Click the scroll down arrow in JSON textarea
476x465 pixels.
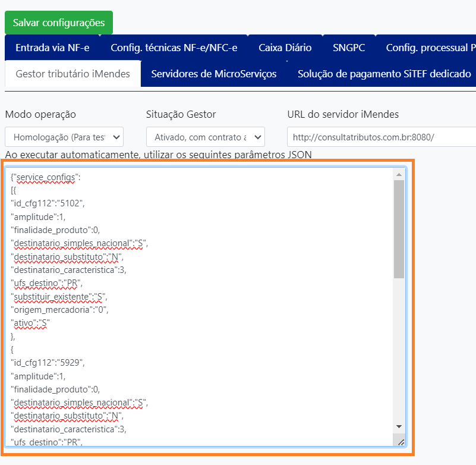pyautogui.click(x=399, y=426)
